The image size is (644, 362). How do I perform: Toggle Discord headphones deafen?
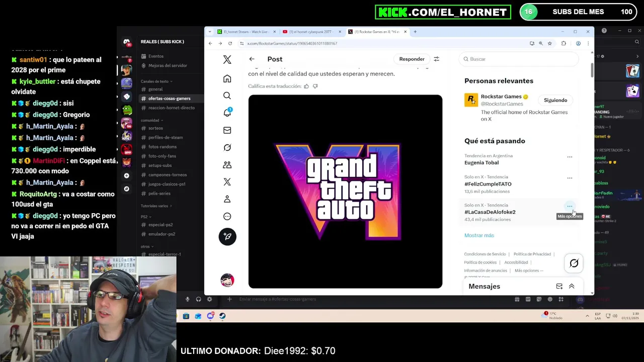[x=198, y=299]
